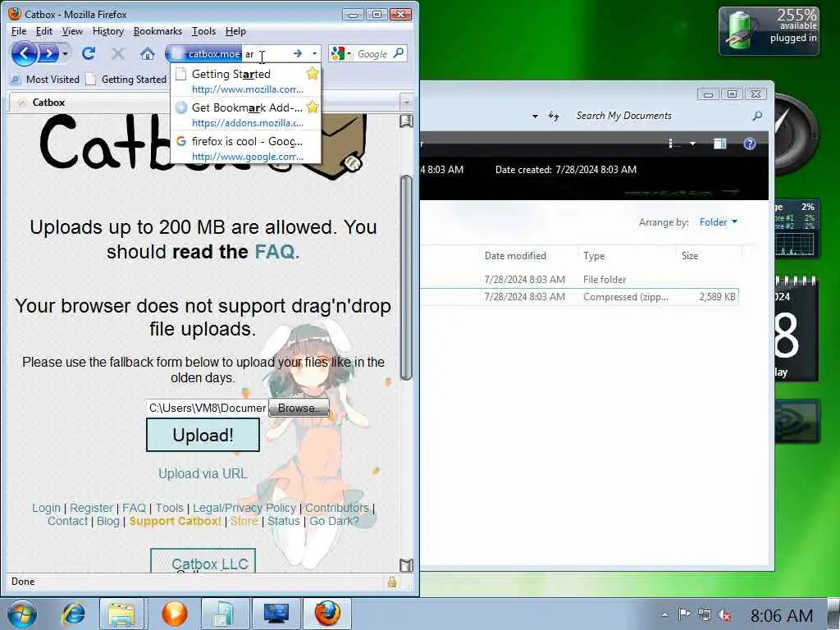Open the Getting Started bookmark in toolbar

pos(126,80)
